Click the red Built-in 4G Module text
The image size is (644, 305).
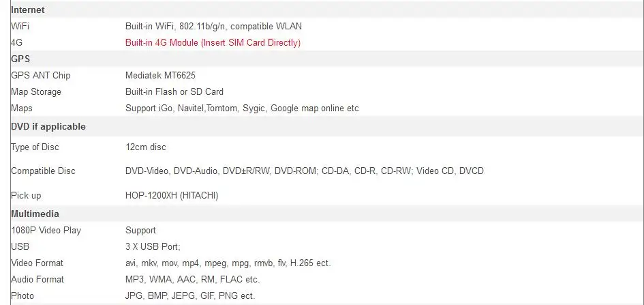213,43
